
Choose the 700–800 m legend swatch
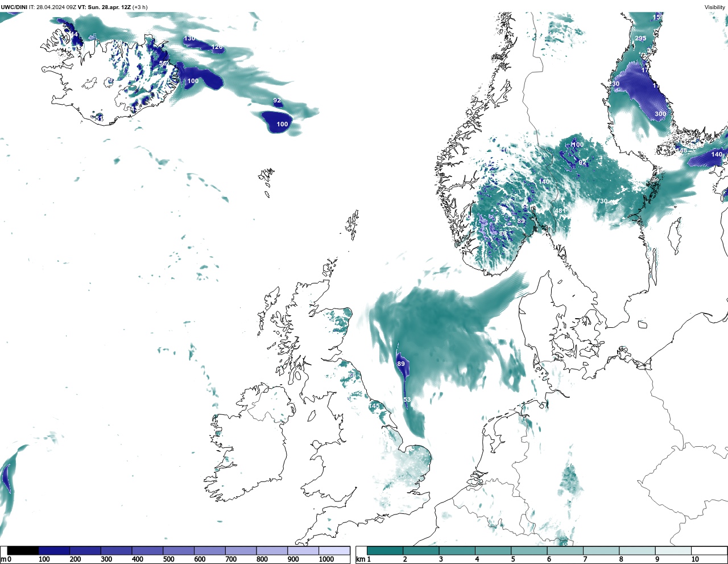click(x=241, y=551)
